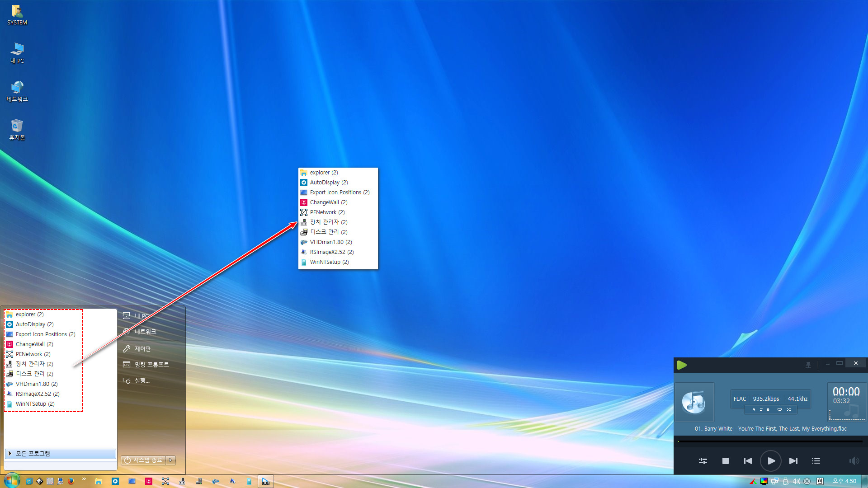Screen dimensions: 868x488
Task: Set A-B repeat point B in player
Action: [x=768, y=409]
